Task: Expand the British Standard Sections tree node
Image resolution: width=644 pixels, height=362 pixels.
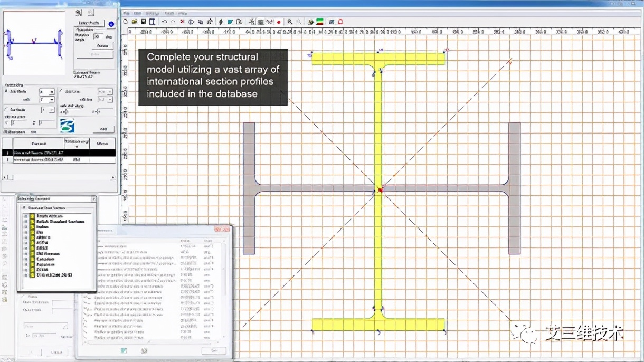Action: coord(26,222)
